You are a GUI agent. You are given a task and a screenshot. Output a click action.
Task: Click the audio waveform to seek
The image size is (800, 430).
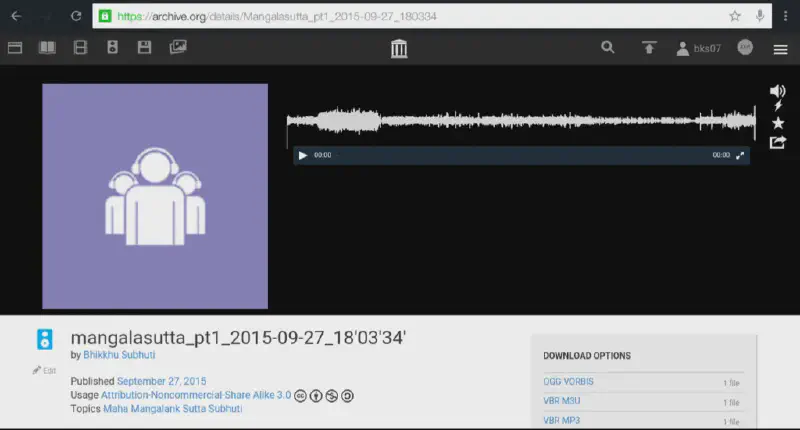[520, 121]
